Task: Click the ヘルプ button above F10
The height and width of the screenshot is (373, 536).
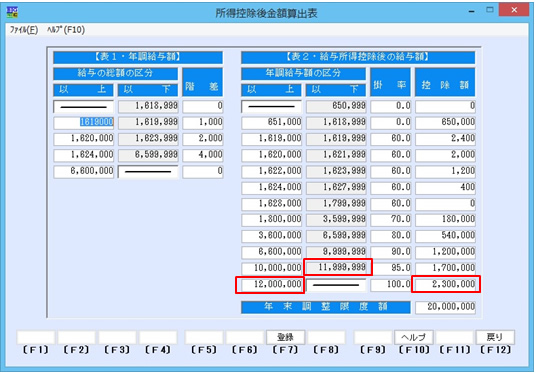Action: coord(414,337)
